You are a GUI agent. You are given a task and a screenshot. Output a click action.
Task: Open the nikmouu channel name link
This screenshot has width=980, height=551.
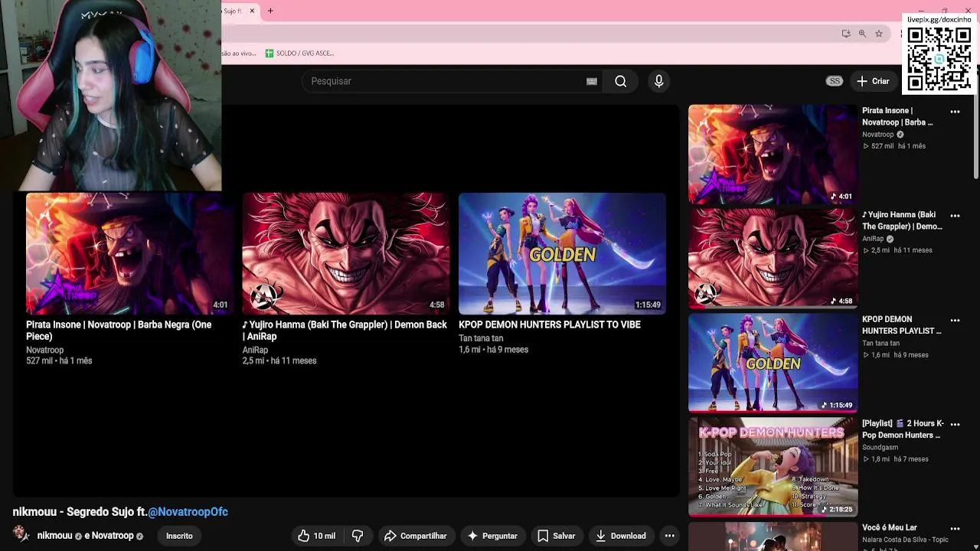[x=54, y=536]
